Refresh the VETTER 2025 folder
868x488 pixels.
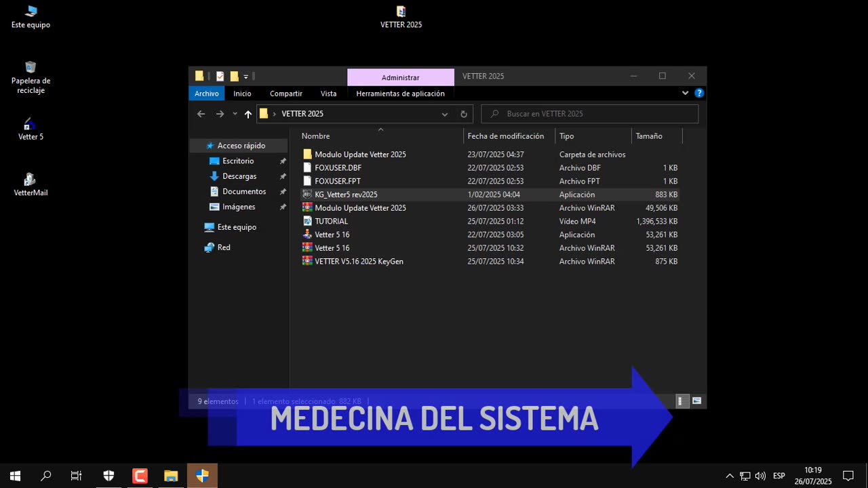coord(464,114)
